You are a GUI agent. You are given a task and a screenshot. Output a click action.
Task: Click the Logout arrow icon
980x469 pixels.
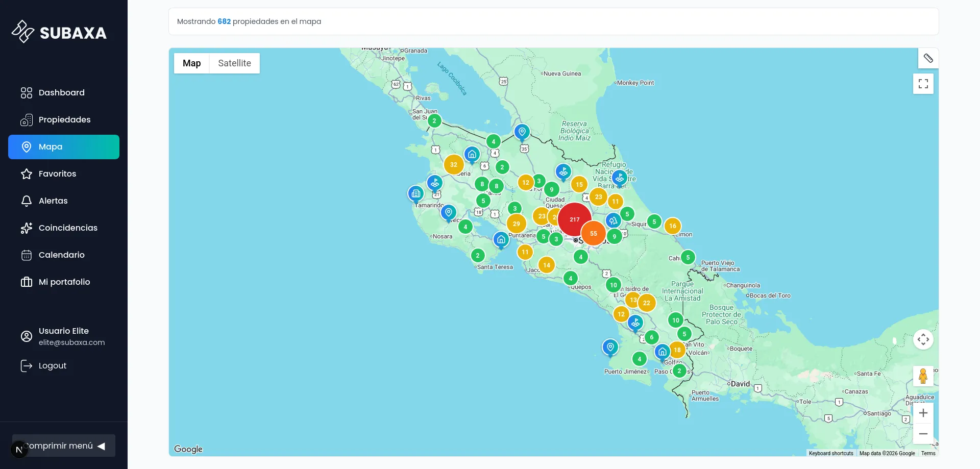pos(27,366)
